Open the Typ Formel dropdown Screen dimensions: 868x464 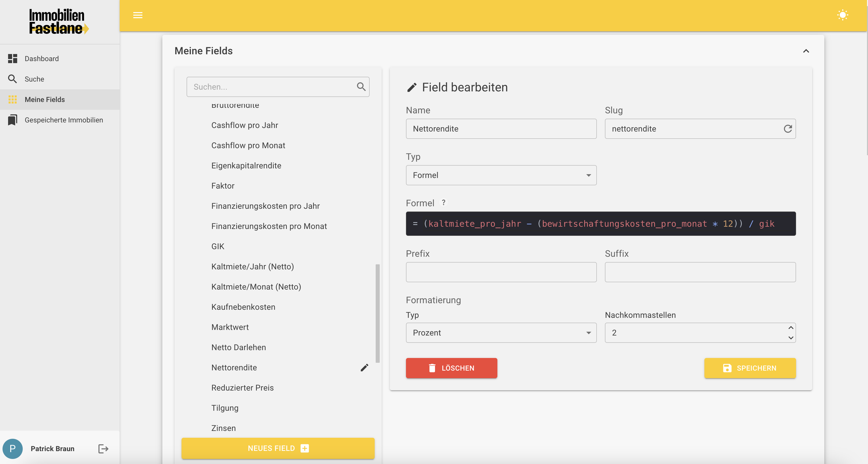point(501,175)
